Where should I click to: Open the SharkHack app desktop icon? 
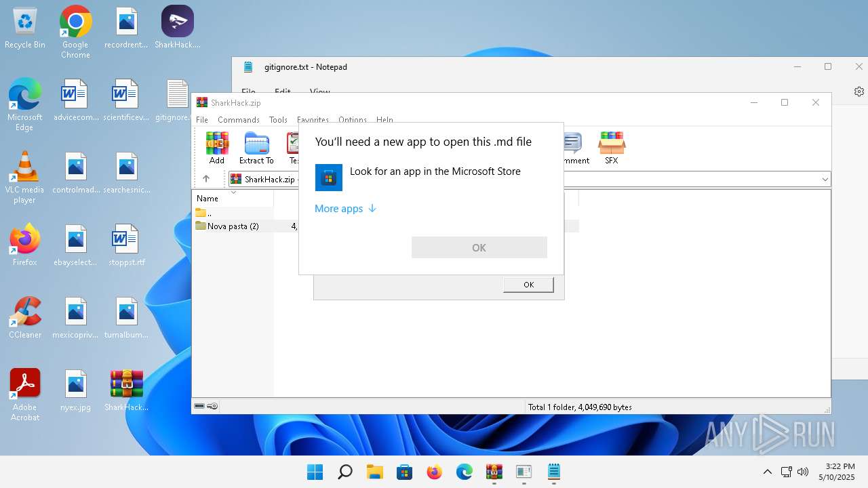point(178,28)
